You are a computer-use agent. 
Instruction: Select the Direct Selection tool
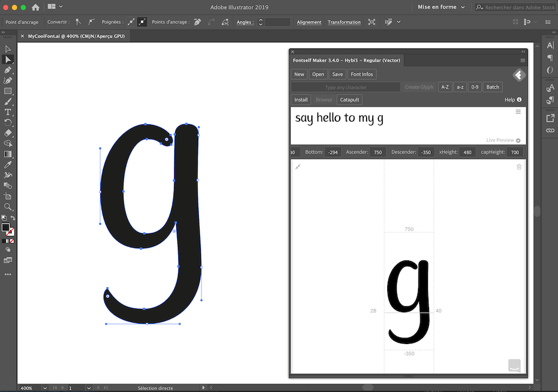[x=8, y=60]
